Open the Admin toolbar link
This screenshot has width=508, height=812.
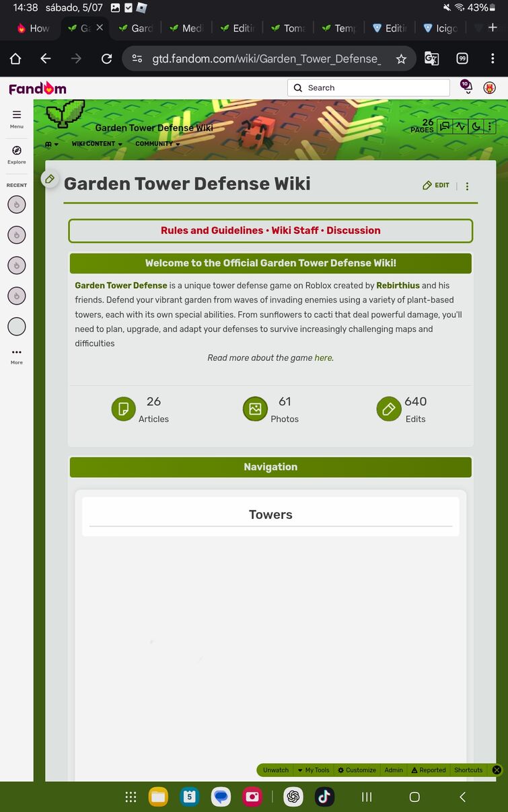tap(394, 770)
